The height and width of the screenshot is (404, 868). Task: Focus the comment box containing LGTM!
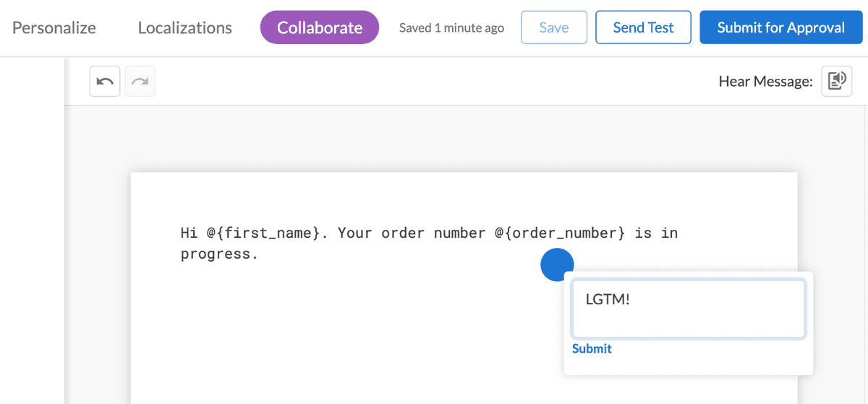689,309
